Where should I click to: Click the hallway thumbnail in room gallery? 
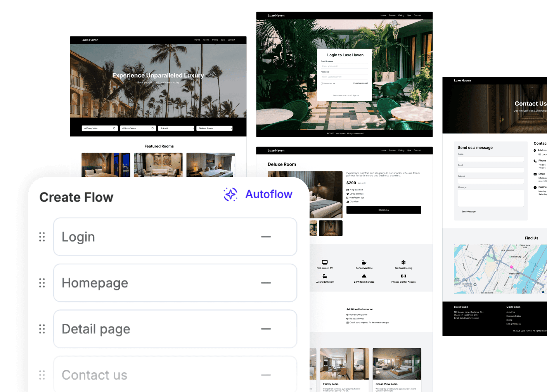click(331, 228)
